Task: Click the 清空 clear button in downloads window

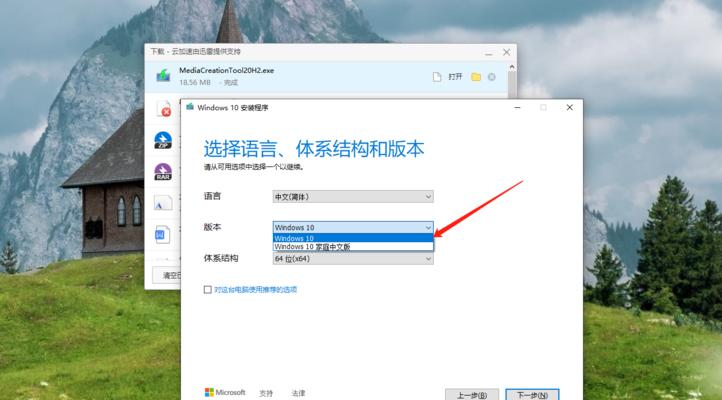Action: (168, 275)
